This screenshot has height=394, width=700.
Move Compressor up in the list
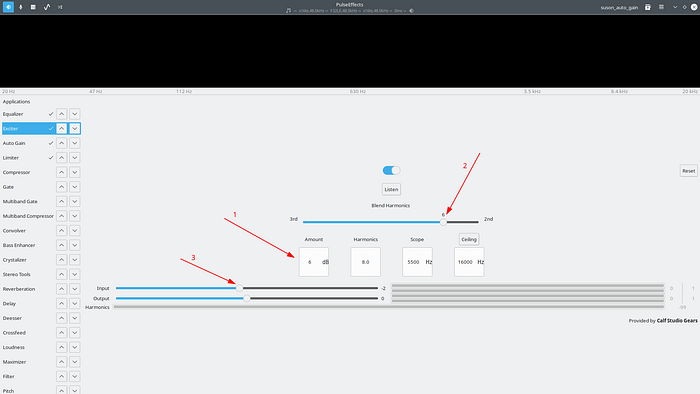(62, 172)
